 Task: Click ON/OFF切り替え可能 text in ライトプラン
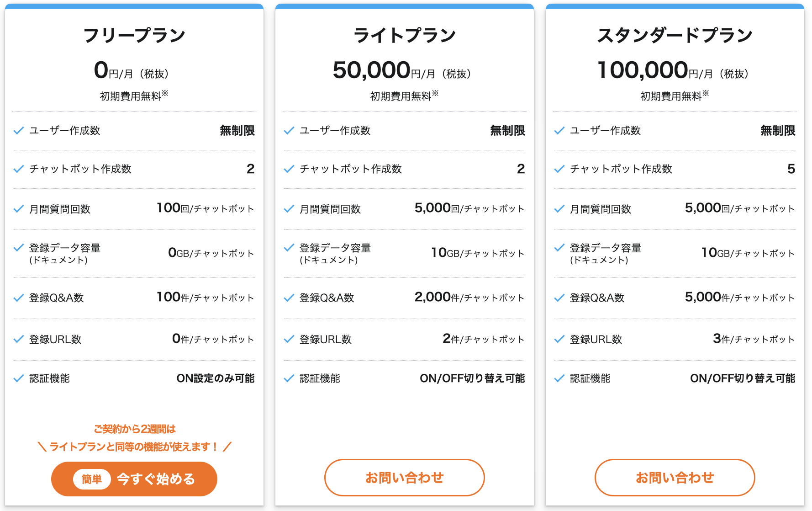[472, 378]
